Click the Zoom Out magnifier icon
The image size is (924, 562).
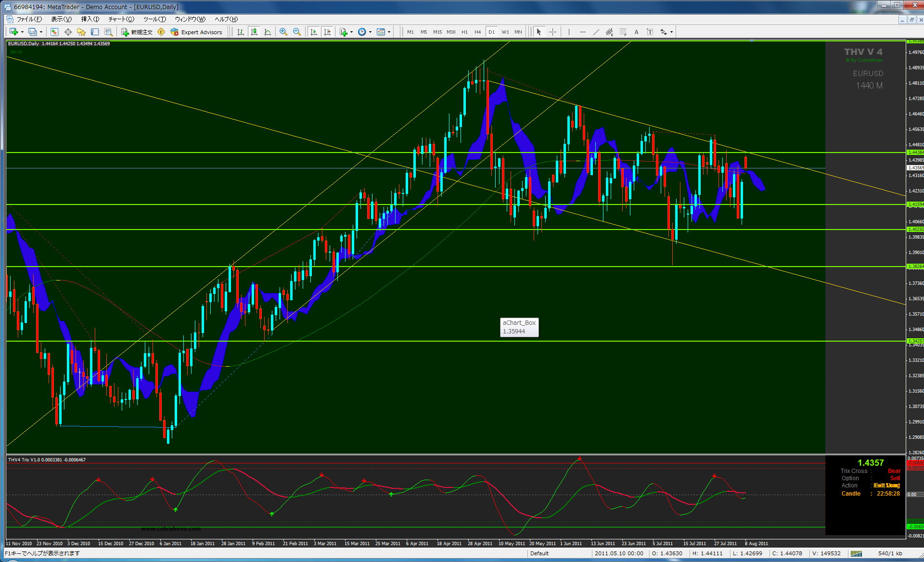pos(297,32)
